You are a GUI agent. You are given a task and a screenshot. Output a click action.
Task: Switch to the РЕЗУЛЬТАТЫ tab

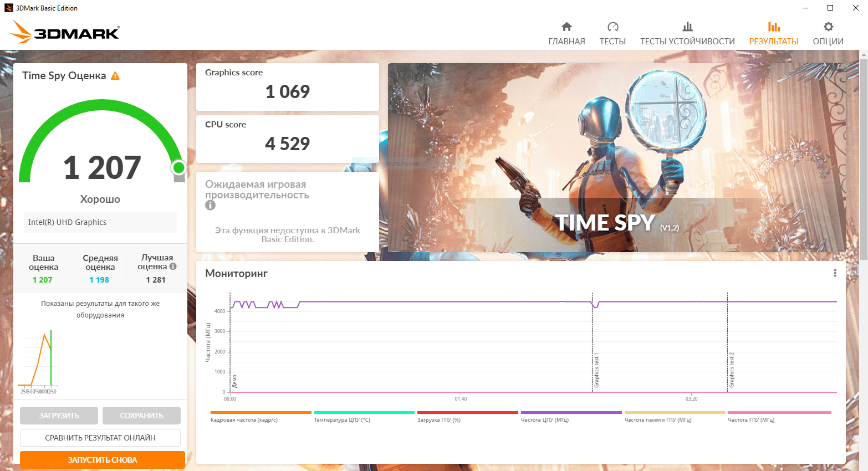(774, 42)
